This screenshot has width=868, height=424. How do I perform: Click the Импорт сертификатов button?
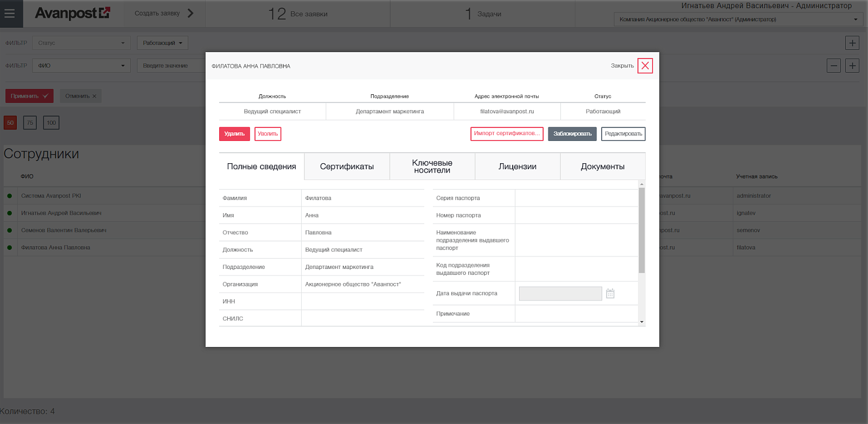[507, 134]
